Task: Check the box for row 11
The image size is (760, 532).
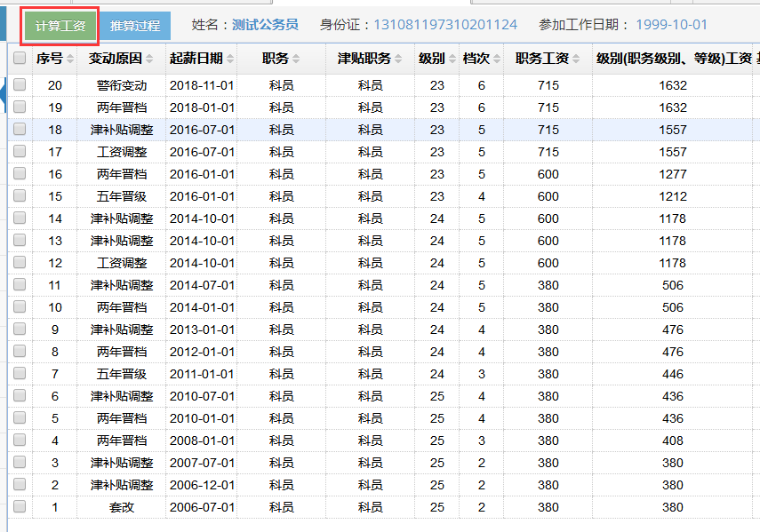Action: (x=20, y=284)
